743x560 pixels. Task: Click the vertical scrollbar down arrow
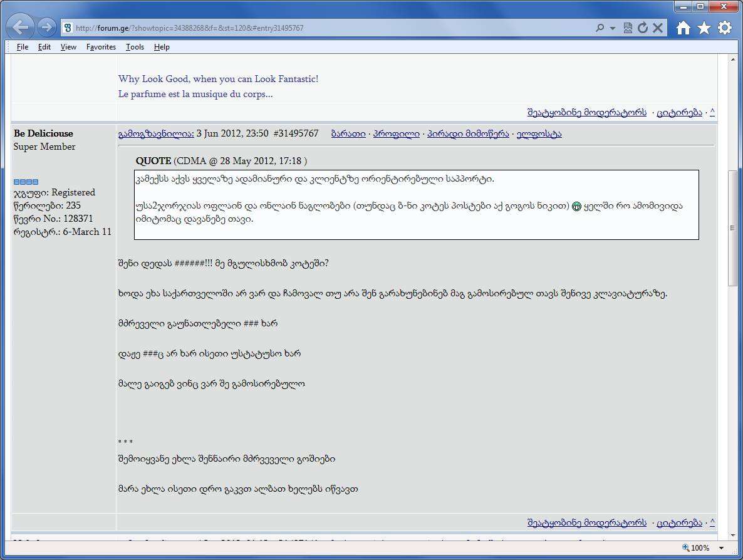click(732, 536)
